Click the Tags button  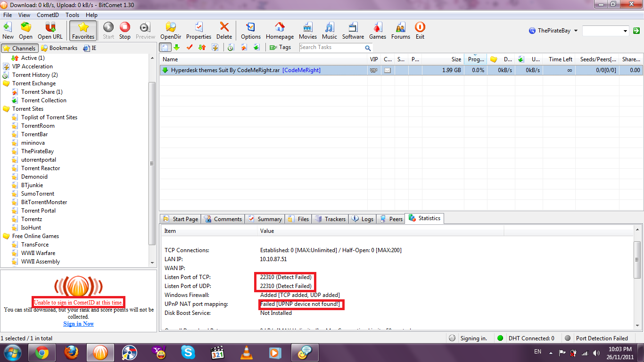coord(281,47)
